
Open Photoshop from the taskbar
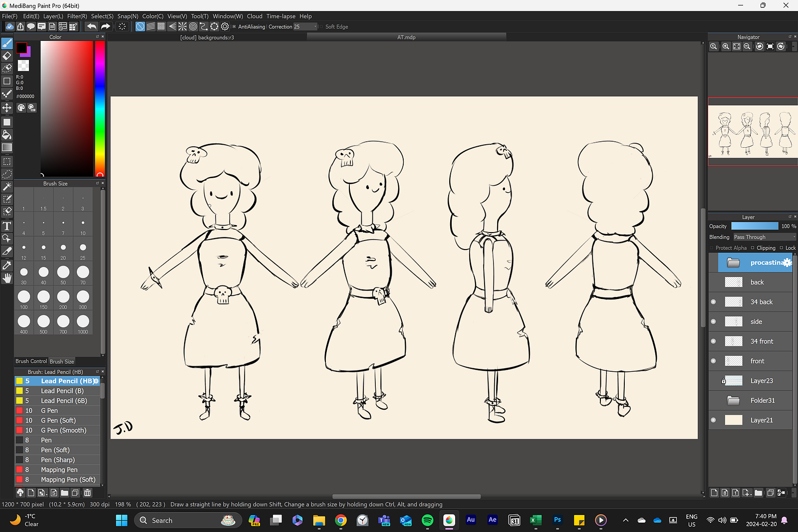click(557, 520)
